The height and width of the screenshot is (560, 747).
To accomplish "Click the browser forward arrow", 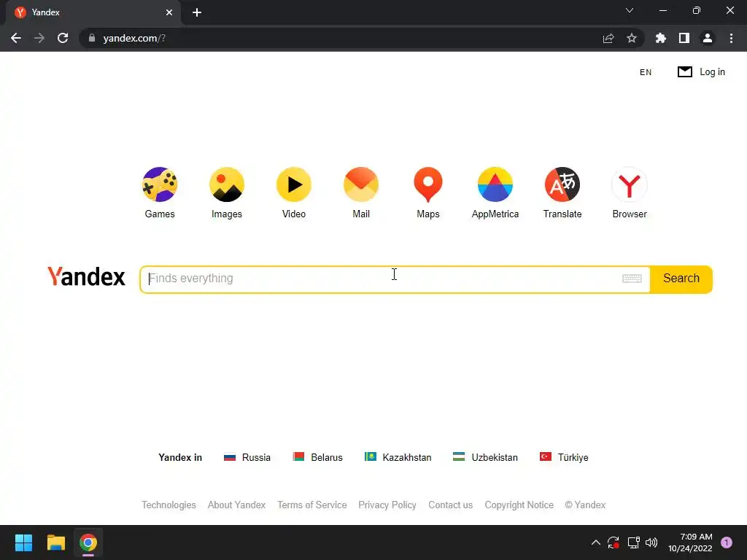I will pyautogui.click(x=39, y=38).
